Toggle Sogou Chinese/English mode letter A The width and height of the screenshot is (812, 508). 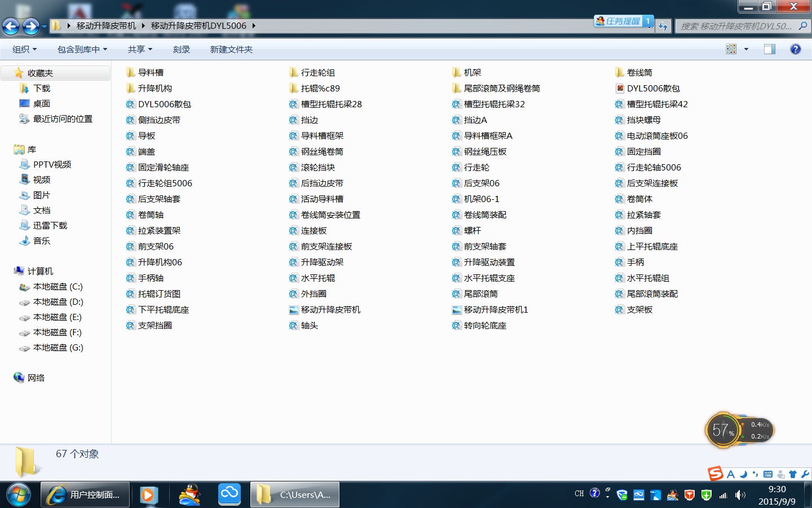pos(730,474)
